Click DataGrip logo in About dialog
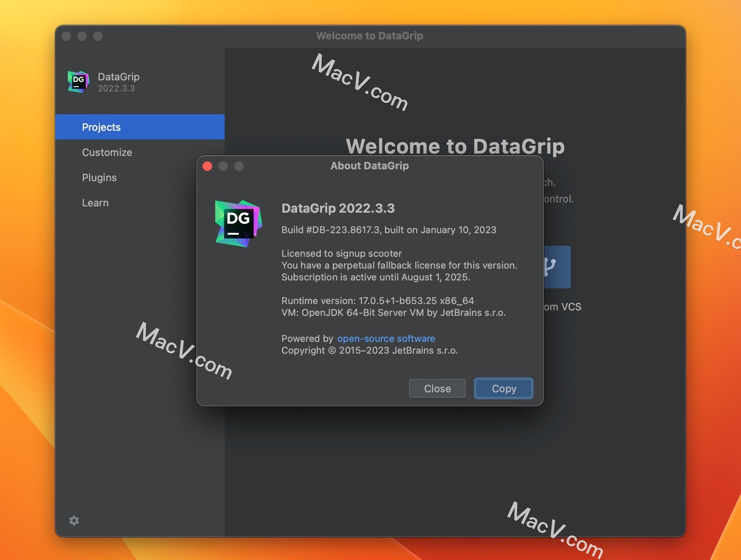The width and height of the screenshot is (741, 560). point(238,223)
